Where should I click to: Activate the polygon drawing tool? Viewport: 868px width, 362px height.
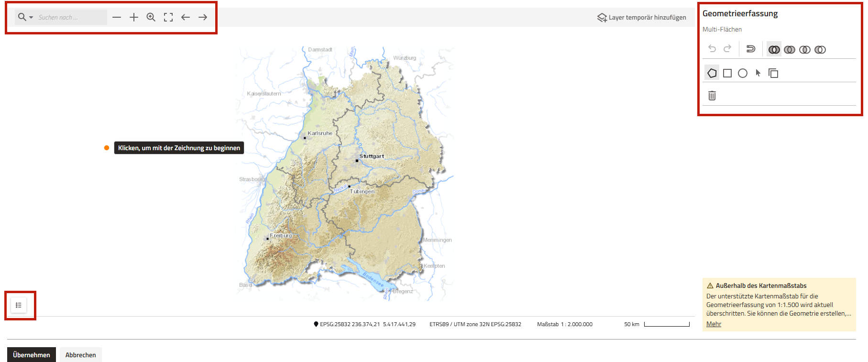[712, 73]
